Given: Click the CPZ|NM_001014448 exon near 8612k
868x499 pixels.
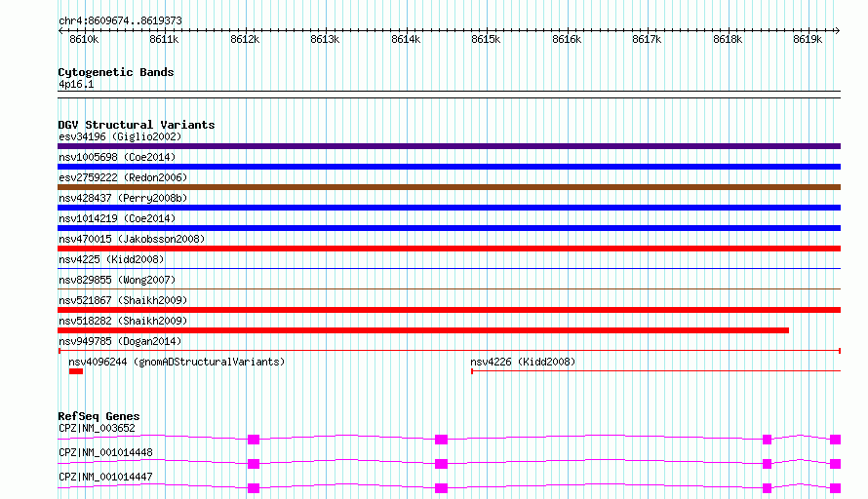Looking at the screenshot, I should pyautogui.click(x=254, y=464).
